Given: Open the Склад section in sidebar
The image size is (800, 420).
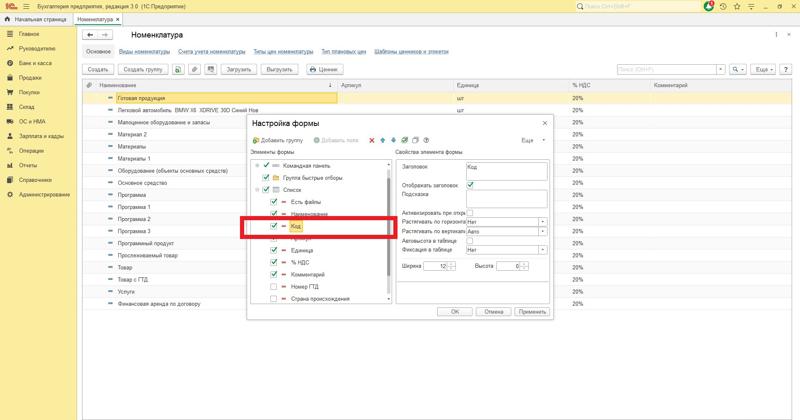Looking at the screenshot, I should tap(27, 107).
